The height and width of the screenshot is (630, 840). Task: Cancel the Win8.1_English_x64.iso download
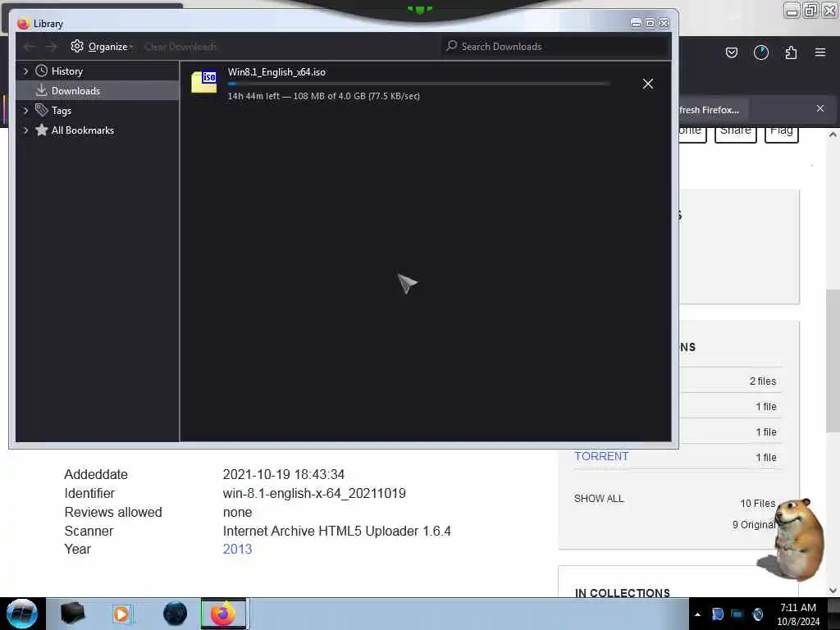648,84
